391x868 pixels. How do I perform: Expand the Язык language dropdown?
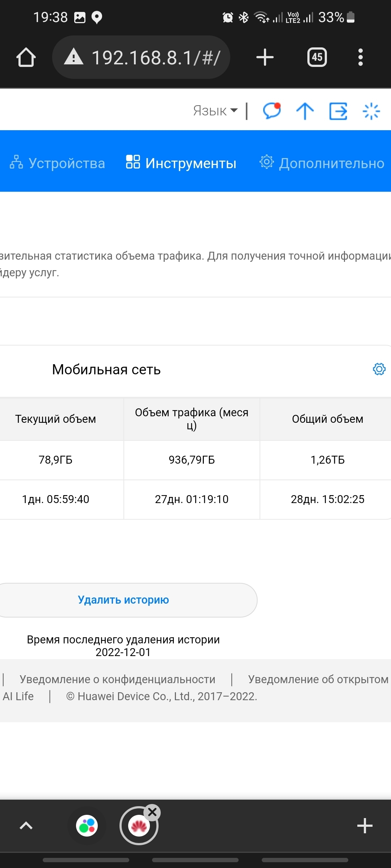215,111
